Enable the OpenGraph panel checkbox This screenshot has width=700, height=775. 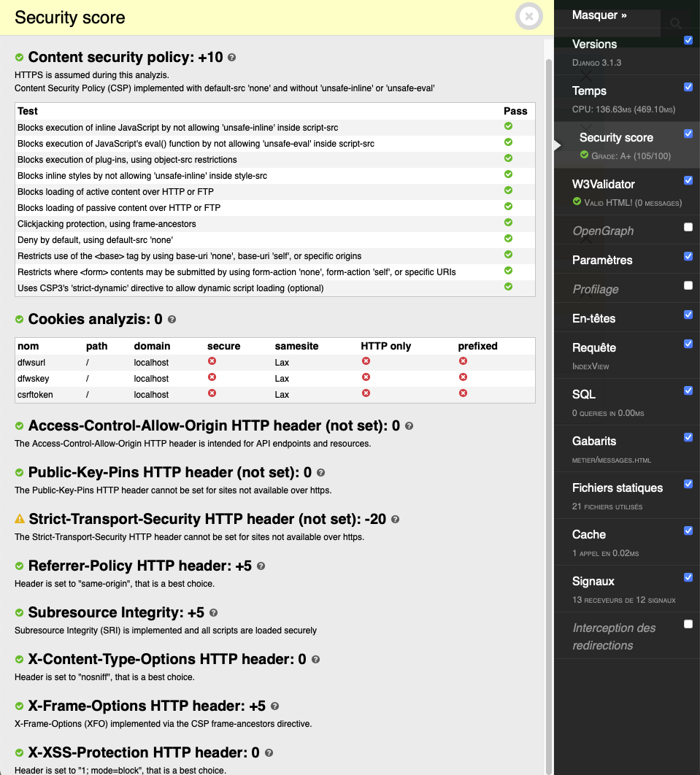(x=688, y=227)
